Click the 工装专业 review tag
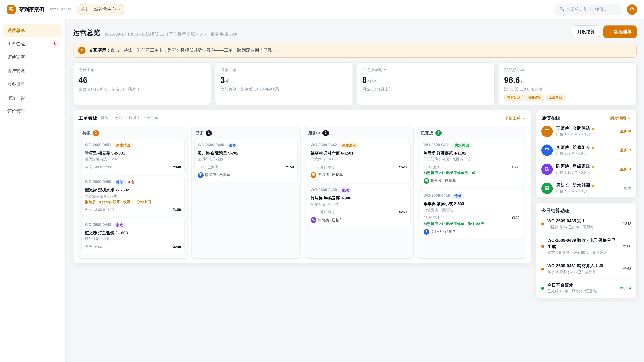Screen dimensions: 644x362 coord(555,98)
